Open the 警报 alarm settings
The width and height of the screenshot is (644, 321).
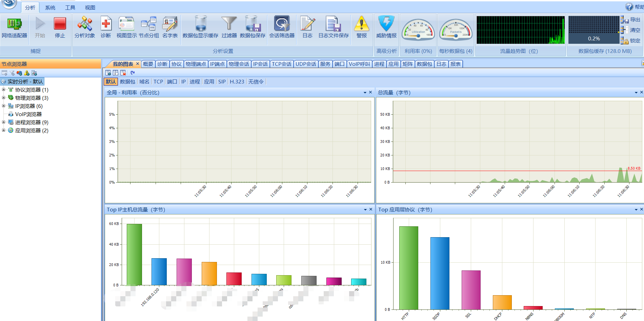click(x=362, y=28)
